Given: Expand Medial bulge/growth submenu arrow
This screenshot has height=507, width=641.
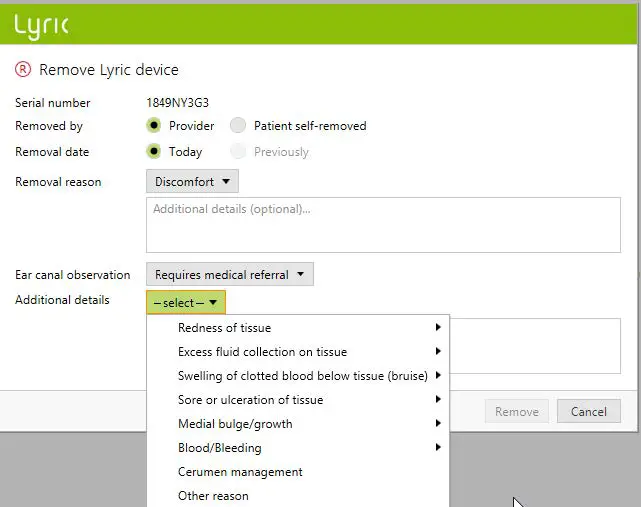Looking at the screenshot, I should point(438,423).
